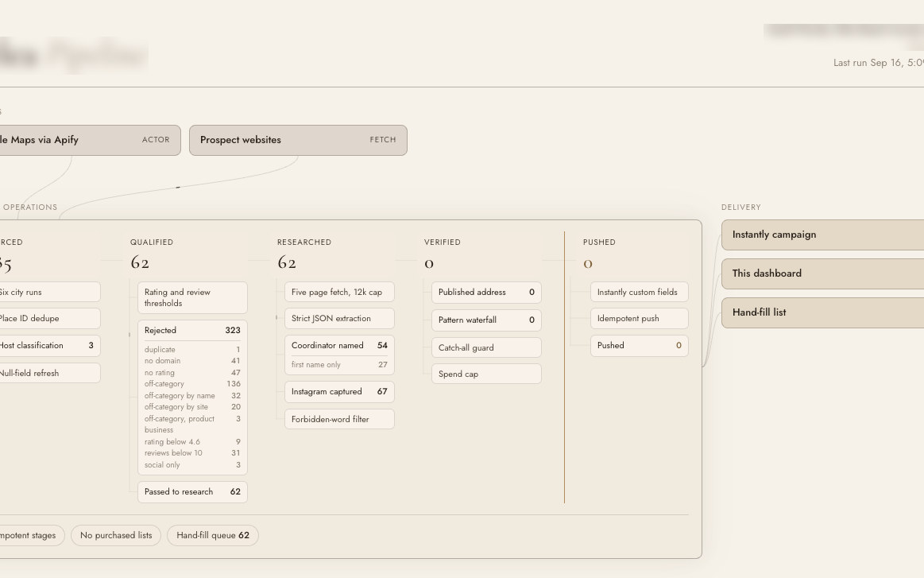The image size is (924, 578).
Task: Click the No purchased lists pill
Action: click(x=116, y=536)
